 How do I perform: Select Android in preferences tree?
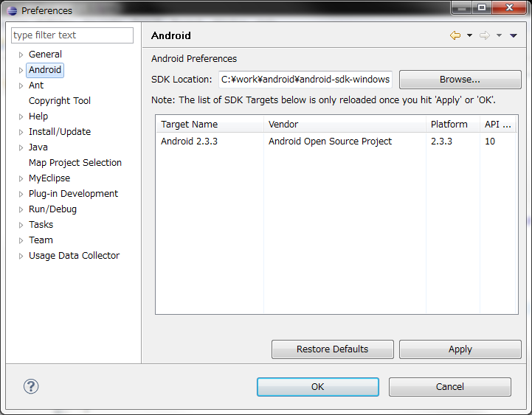pos(45,70)
